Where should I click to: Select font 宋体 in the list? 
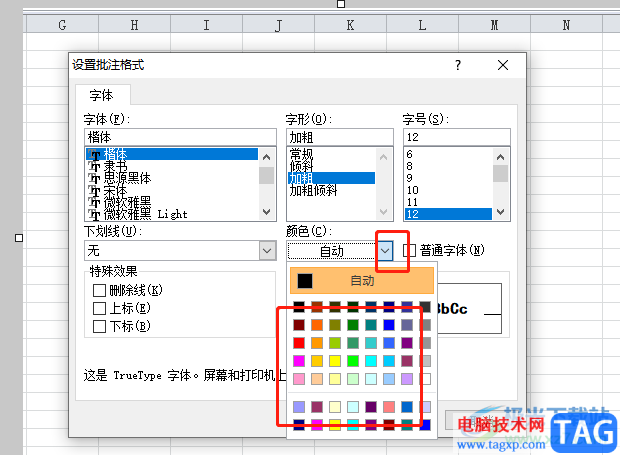point(172,191)
